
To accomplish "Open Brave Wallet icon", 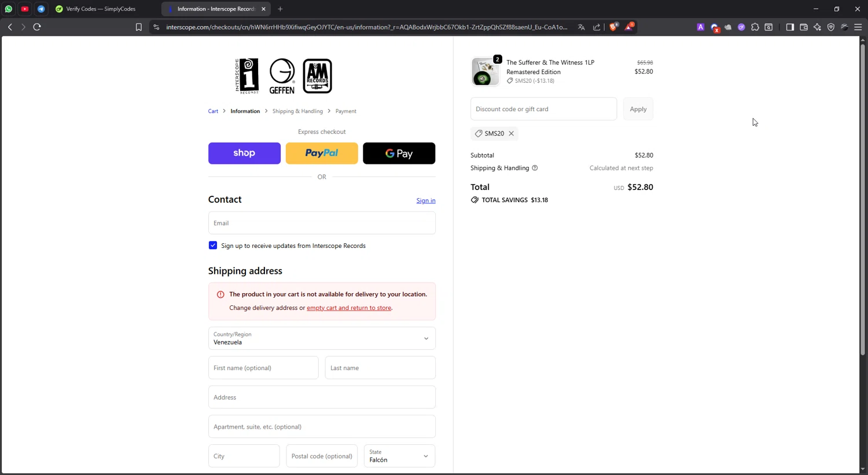I will 804,27.
